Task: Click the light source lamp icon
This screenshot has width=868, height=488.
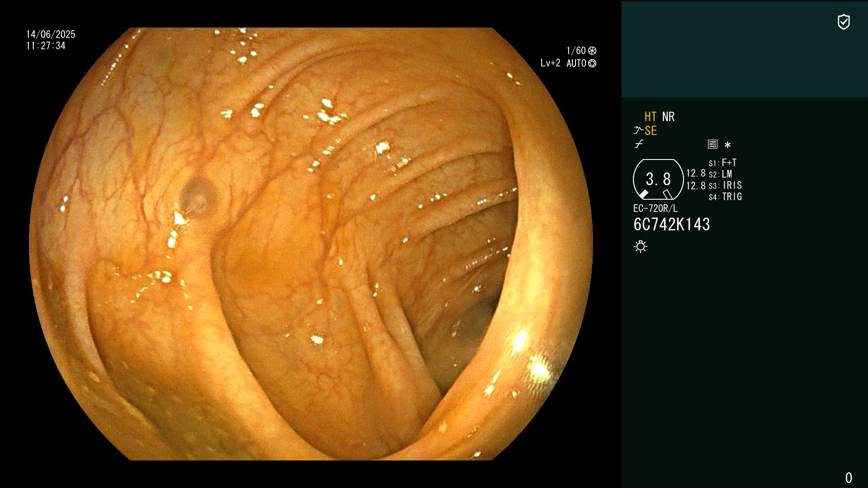Action: [x=641, y=246]
